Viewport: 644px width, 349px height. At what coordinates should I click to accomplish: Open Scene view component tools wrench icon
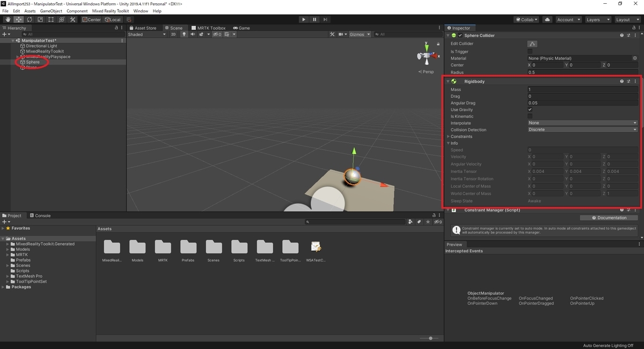332,34
